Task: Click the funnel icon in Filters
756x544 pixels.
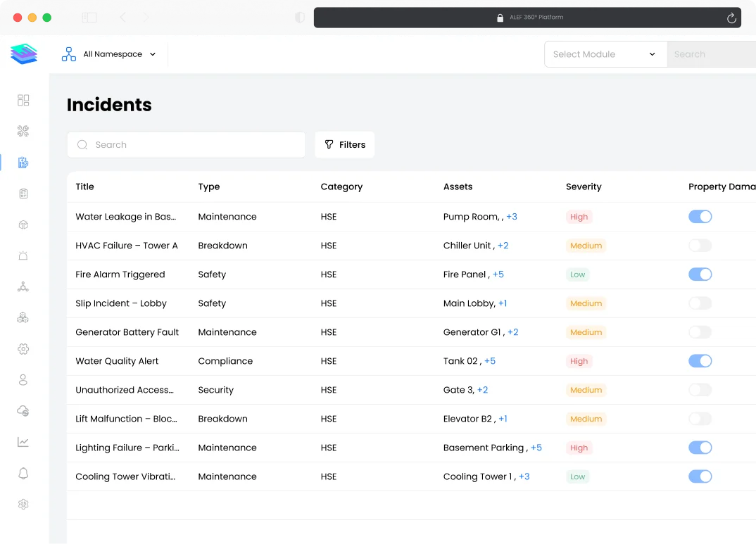Action: [x=329, y=144]
